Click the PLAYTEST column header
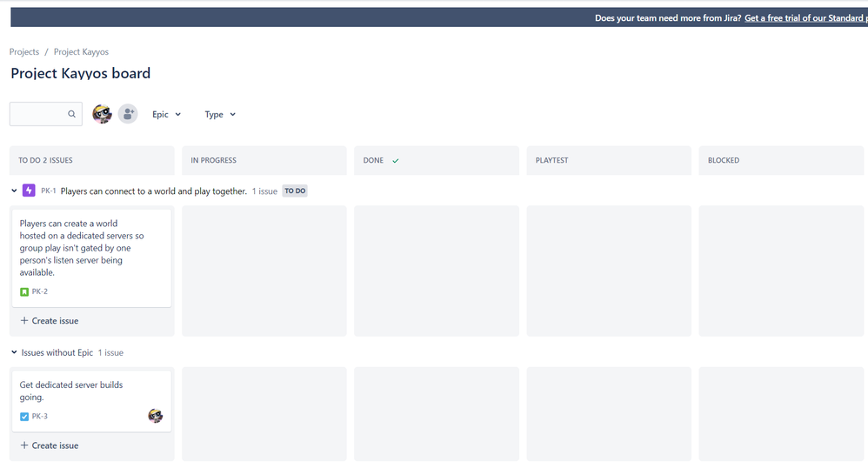The width and height of the screenshot is (868, 475). point(609,161)
